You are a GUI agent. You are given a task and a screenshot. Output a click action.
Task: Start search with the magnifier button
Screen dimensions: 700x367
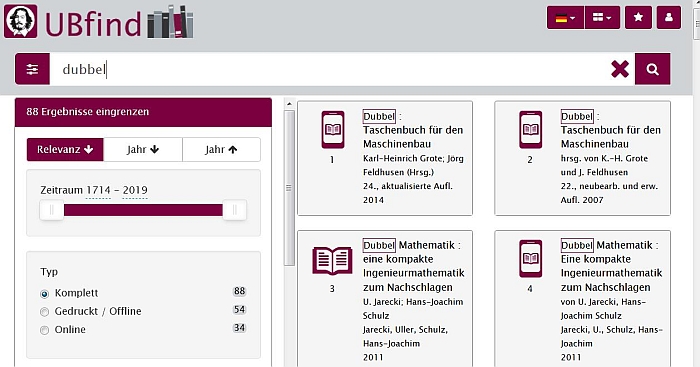(653, 69)
